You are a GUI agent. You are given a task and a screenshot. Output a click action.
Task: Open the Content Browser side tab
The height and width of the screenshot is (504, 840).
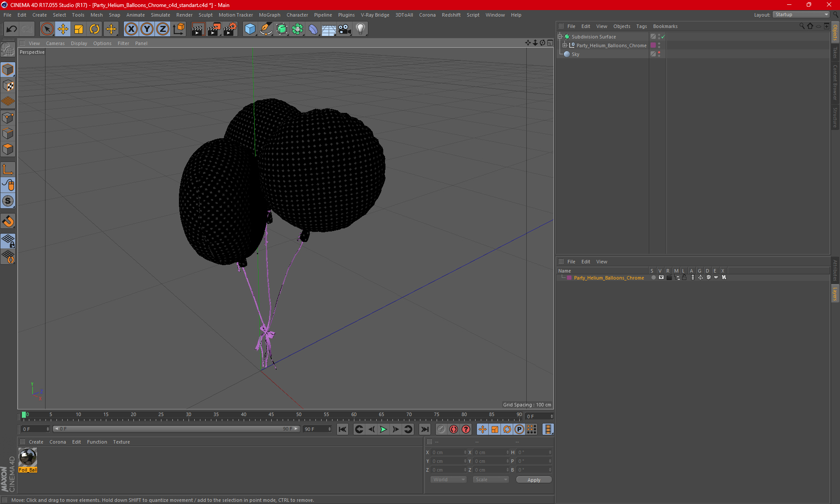tap(835, 82)
